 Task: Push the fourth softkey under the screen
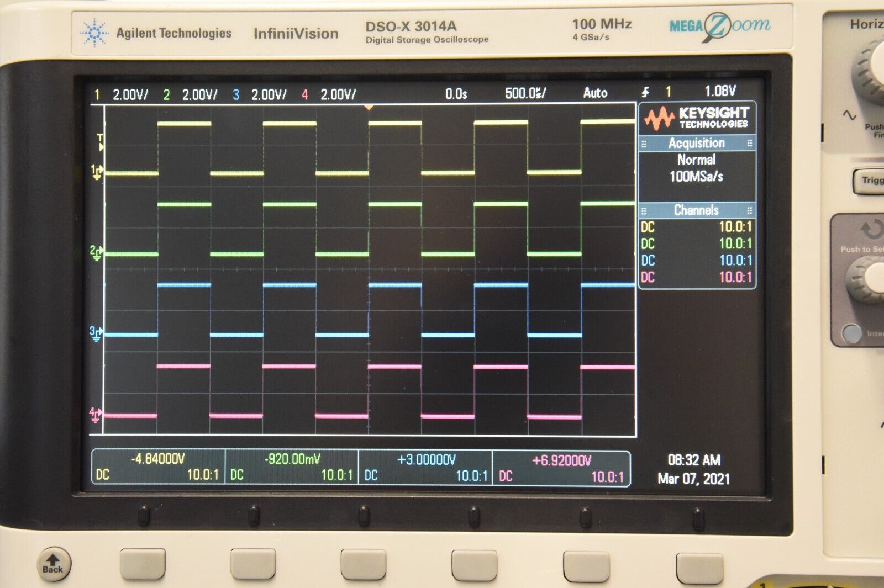click(475, 565)
